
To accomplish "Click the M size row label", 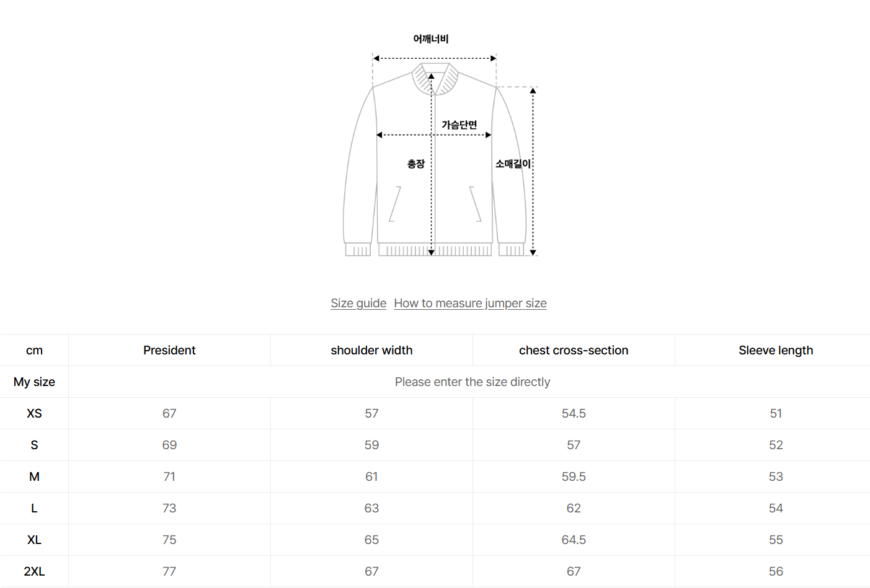I will coord(34,476).
